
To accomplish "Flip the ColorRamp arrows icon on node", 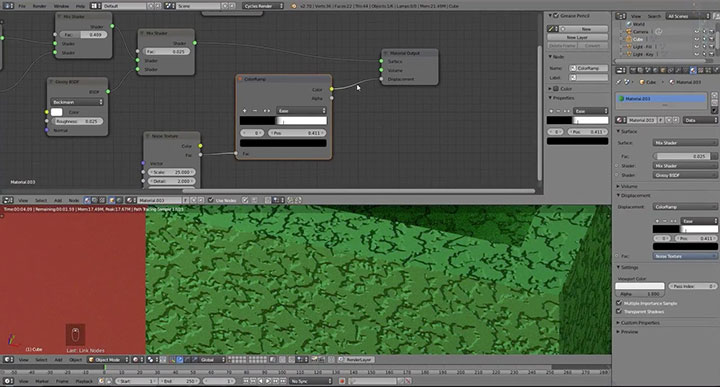I will (266, 111).
